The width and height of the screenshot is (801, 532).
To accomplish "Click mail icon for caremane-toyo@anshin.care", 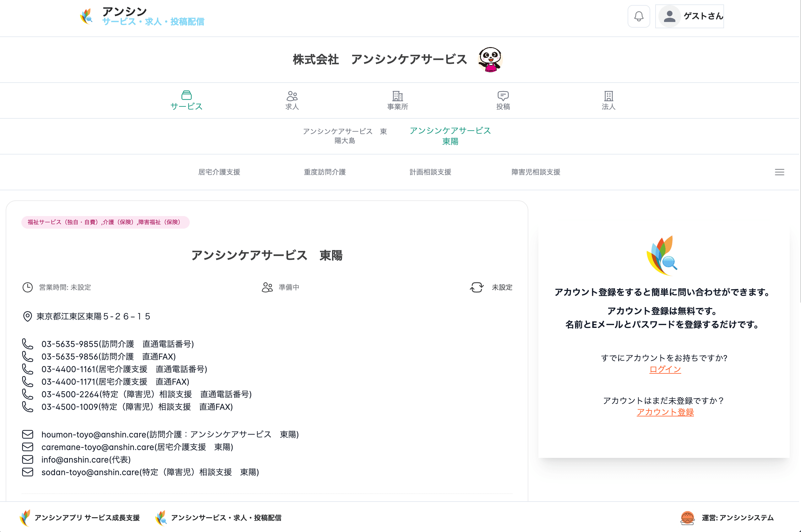I will click(x=27, y=447).
